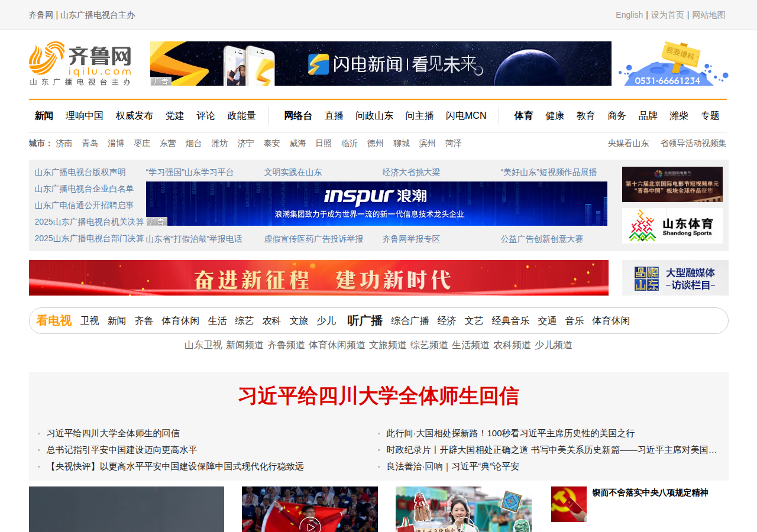Open 问政山东 section
The width and height of the screenshot is (757, 532).
[374, 116]
